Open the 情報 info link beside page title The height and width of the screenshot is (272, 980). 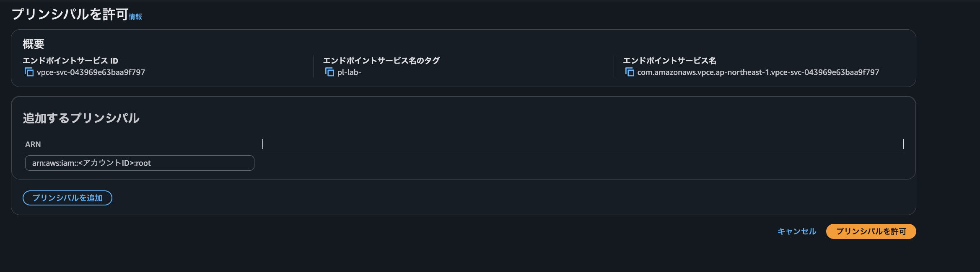pyautogui.click(x=135, y=18)
